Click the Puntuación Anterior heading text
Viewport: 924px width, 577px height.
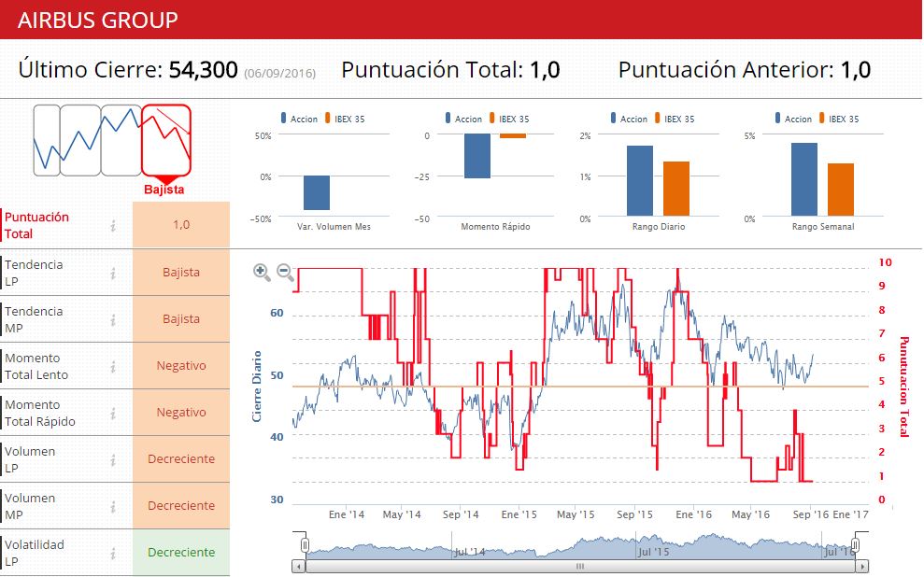point(726,70)
